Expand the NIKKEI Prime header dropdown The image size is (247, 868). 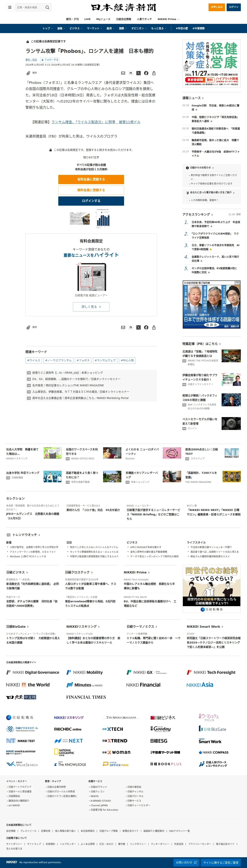coord(169,19)
